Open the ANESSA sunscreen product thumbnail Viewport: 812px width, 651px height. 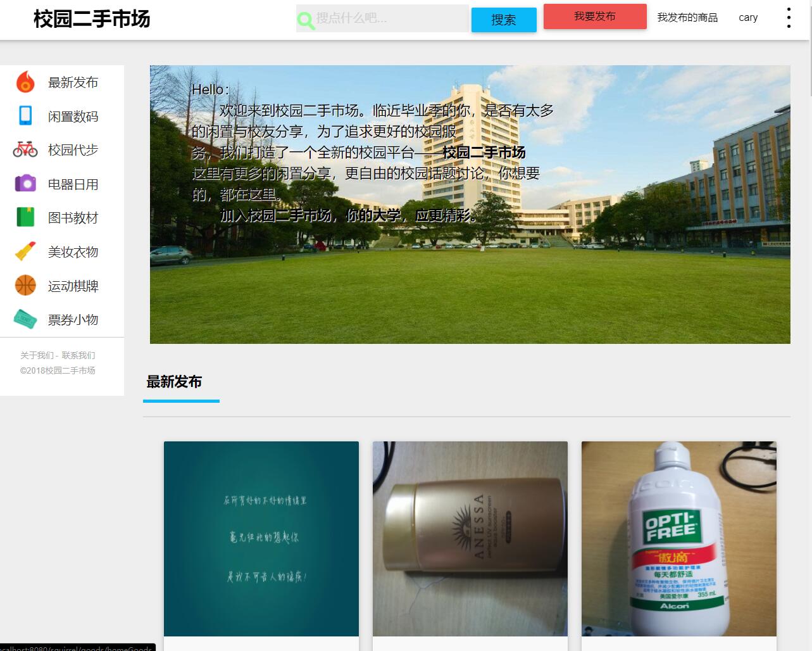pyautogui.click(x=470, y=539)
